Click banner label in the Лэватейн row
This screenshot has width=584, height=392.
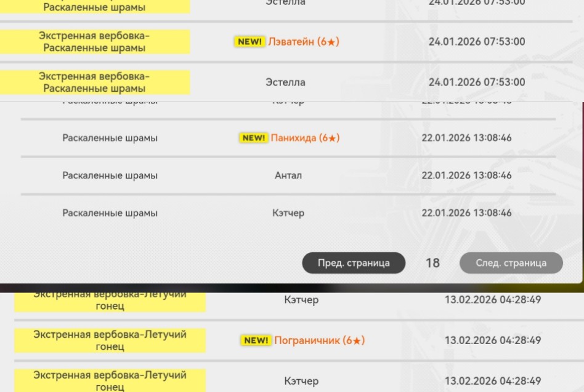click(95, 42)
